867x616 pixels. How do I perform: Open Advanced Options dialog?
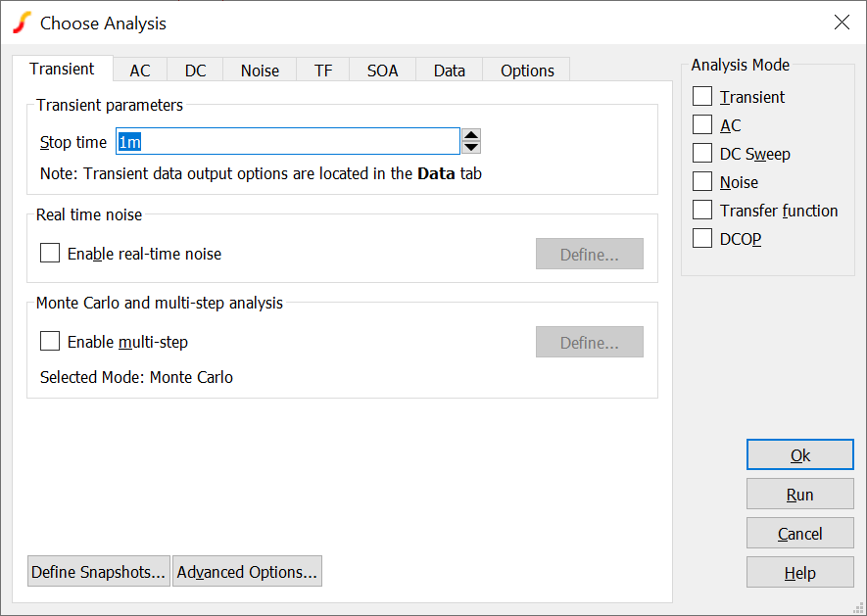pos(247,572)
